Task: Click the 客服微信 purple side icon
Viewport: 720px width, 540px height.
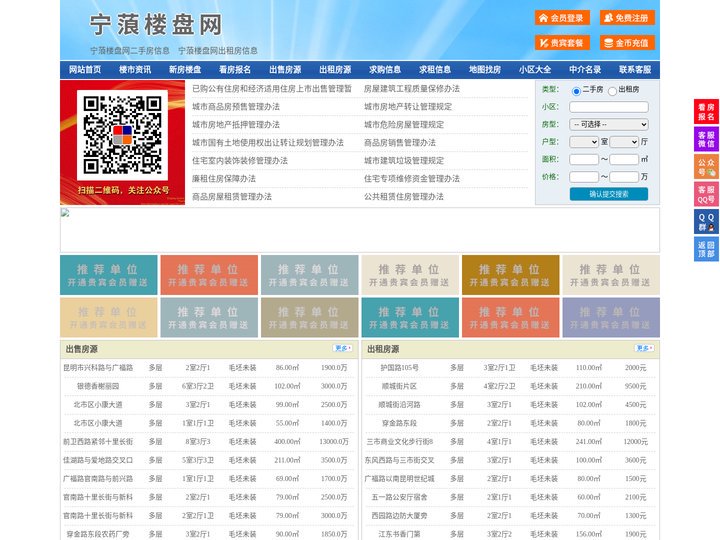Action: (706, 139)
